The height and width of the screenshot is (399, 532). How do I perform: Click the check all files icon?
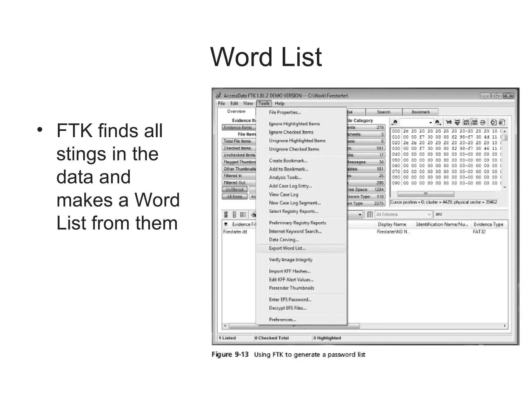[226, 215]
